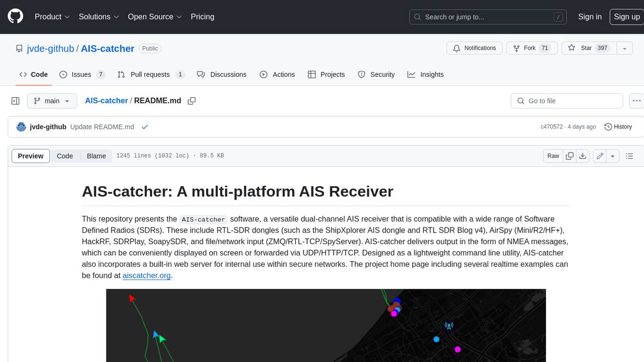Screen dimensions: 644x362
Task: Open the AIS-catcher repository link in header
Action: click(107, 48)
